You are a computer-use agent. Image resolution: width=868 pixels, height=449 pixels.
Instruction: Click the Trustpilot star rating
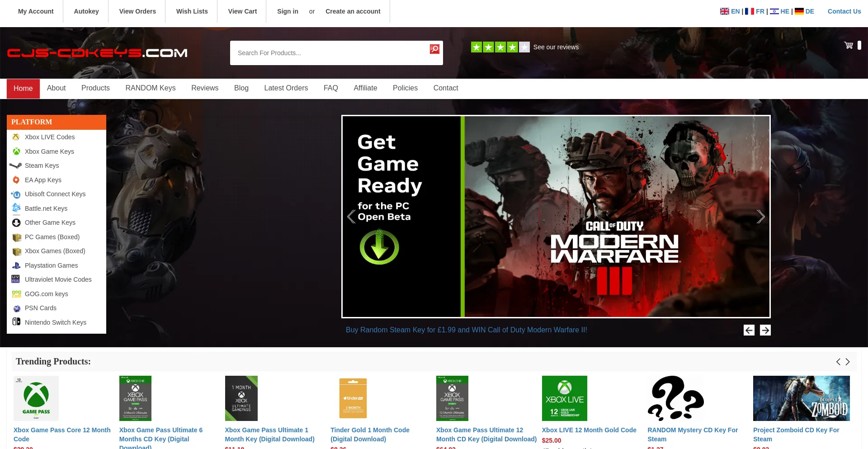click(x=500, y=47)
